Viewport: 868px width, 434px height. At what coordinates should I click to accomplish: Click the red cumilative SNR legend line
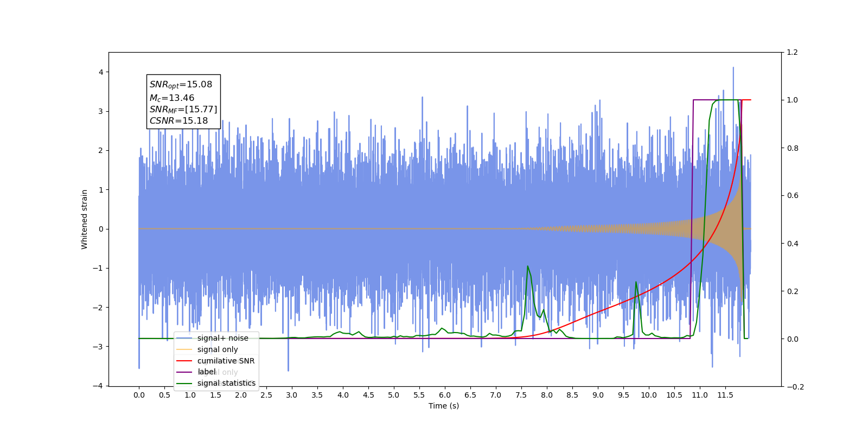(x=184, y=361)
